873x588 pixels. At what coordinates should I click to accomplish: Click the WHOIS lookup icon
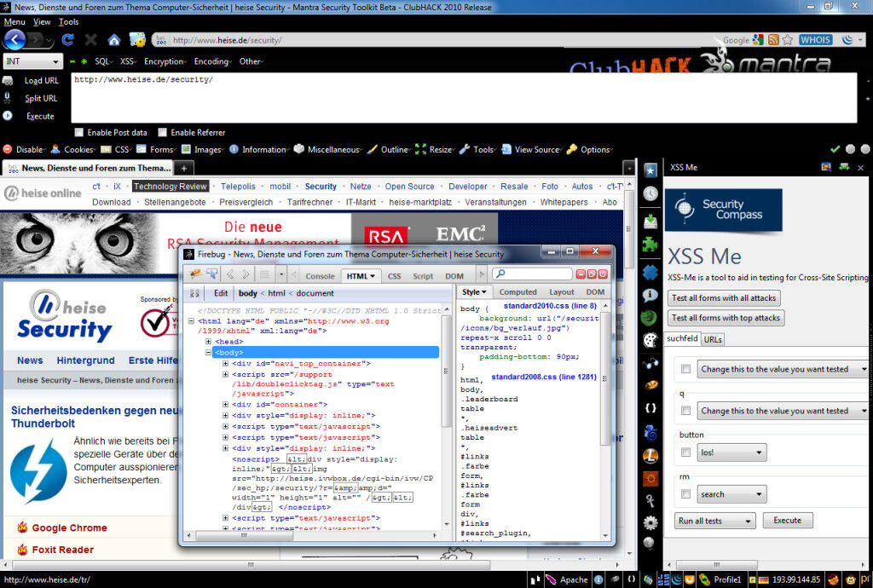(816, 39)
